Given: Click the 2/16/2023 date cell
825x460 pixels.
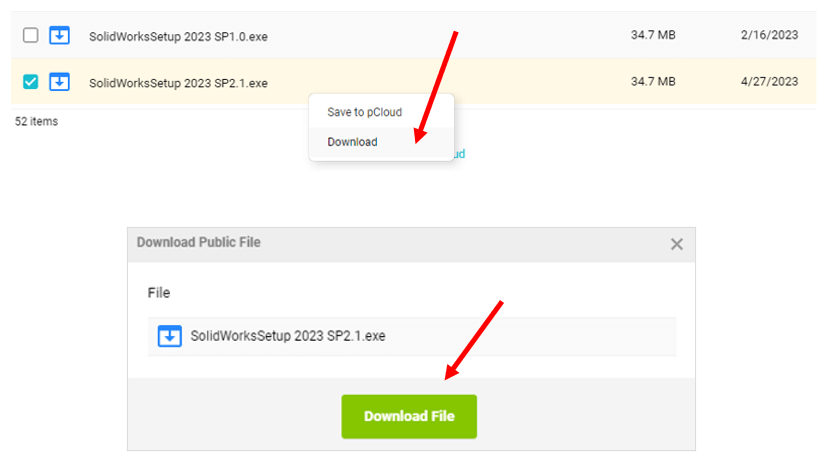Looking at the screenshot, I should [x=769, y=35].
